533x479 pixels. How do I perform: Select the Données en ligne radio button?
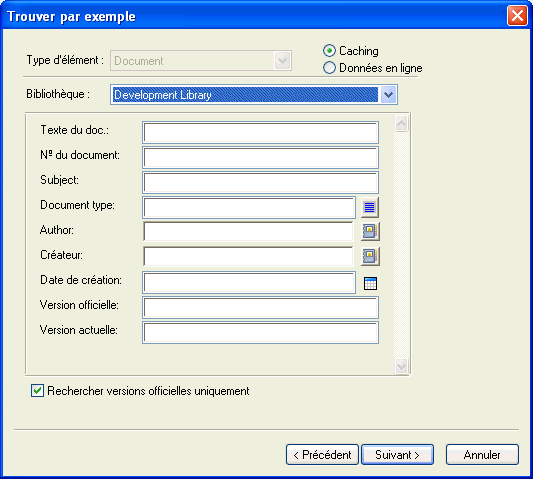tap(329, 68)
